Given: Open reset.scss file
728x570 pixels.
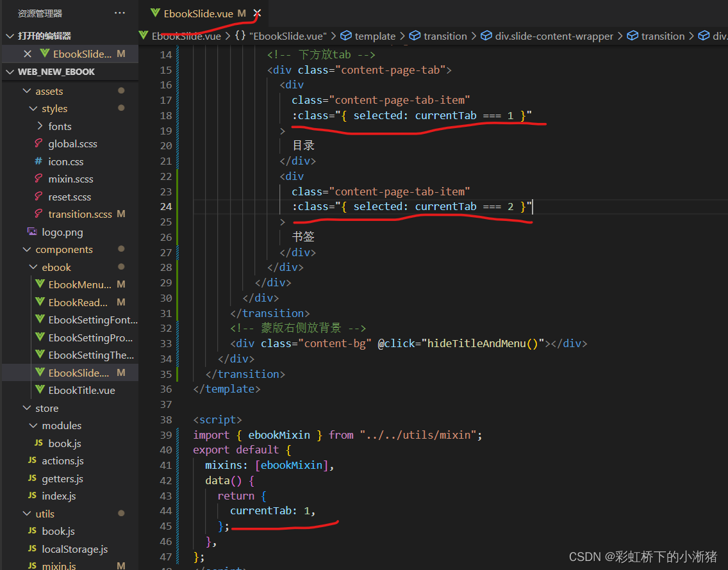Looking at the screenshot, I should pos(70,197).
